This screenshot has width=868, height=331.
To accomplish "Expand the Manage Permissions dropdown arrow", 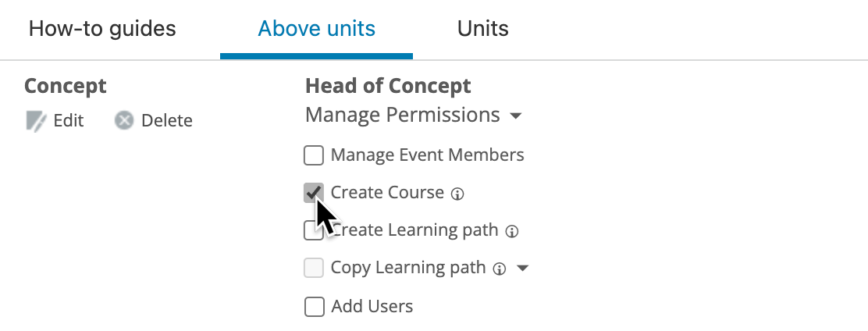I will (515, 116).
